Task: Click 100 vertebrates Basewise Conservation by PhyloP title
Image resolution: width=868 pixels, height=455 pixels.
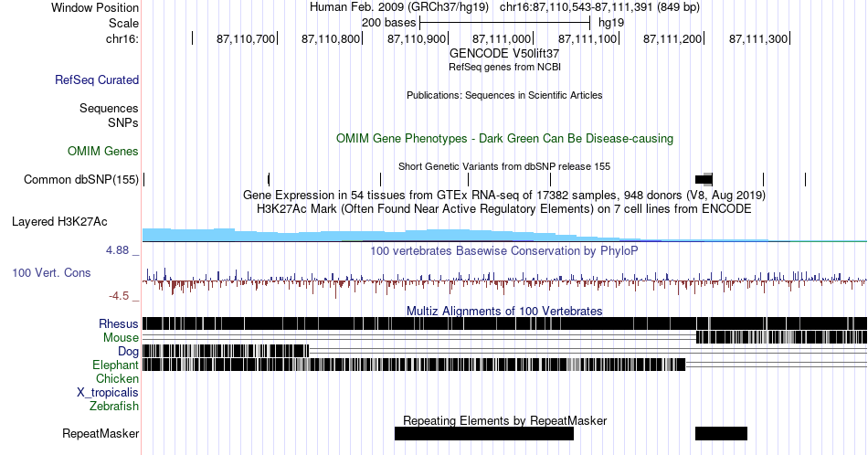Action: [x=504, y=250]
